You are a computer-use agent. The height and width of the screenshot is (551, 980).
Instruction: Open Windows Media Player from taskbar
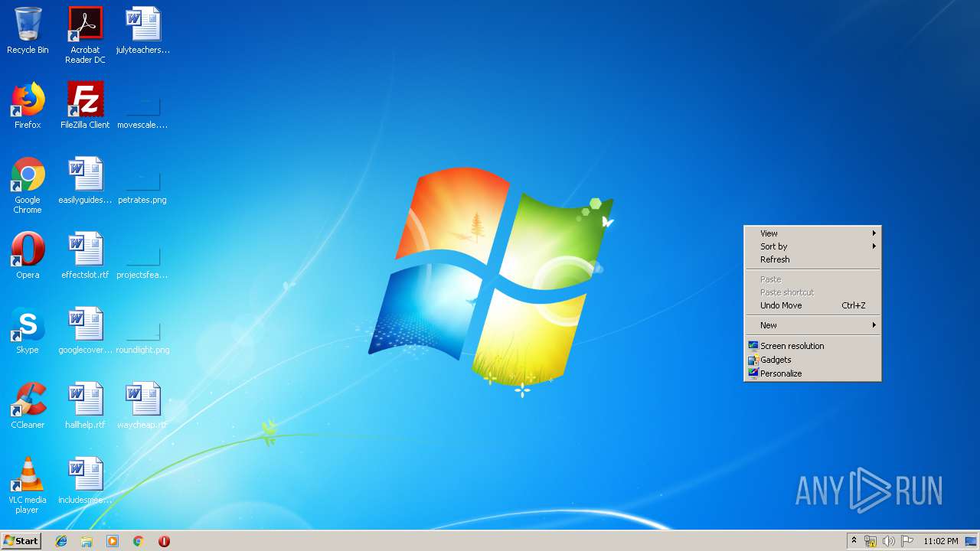(x=113, y=541)
